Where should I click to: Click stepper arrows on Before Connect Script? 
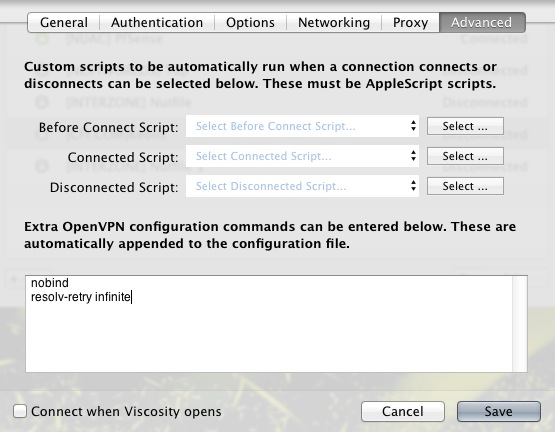click(x=413, y=126)
